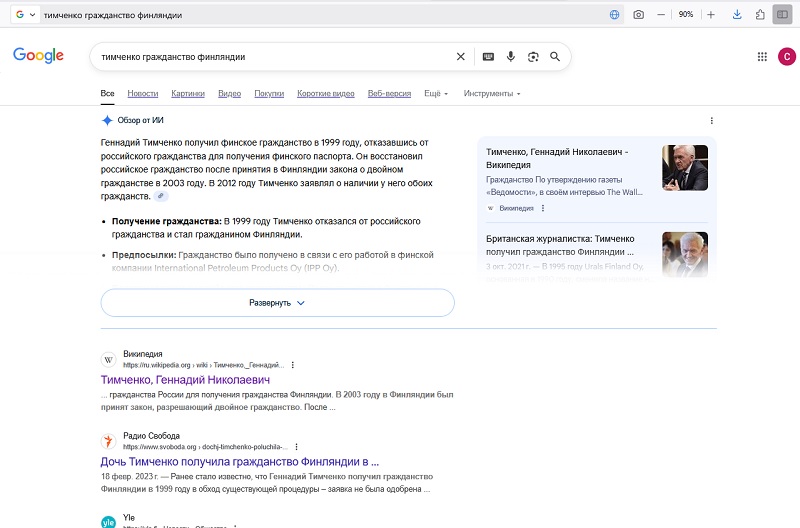The width and height of the screenshot is (800, 528).
Task: Click the 90% zoom level indicator
Action: coord(686,15)
